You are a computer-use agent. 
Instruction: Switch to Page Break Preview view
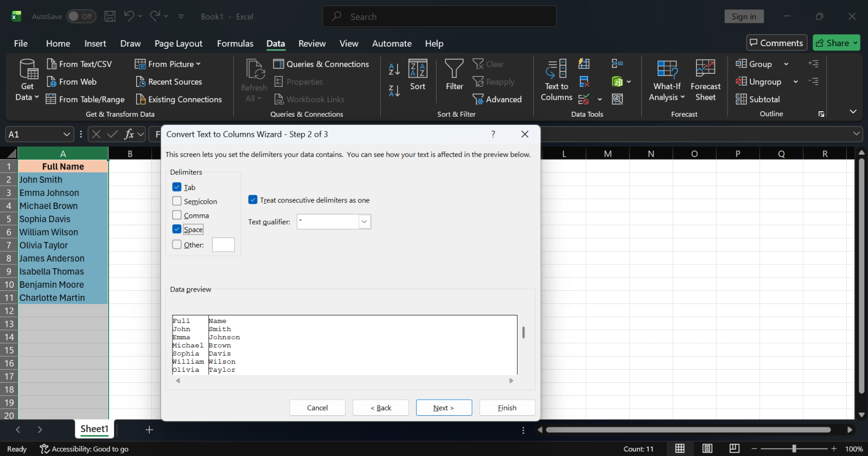(x=735, y=448)
